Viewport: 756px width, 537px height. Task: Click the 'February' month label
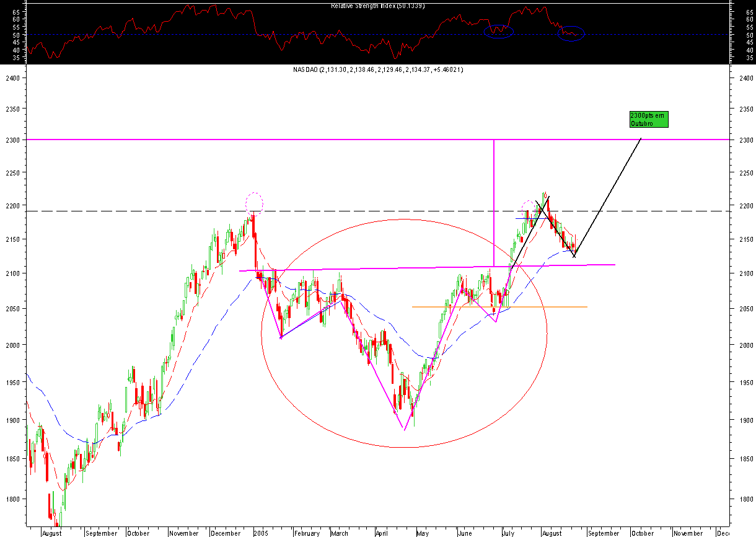tap(307, 533)
